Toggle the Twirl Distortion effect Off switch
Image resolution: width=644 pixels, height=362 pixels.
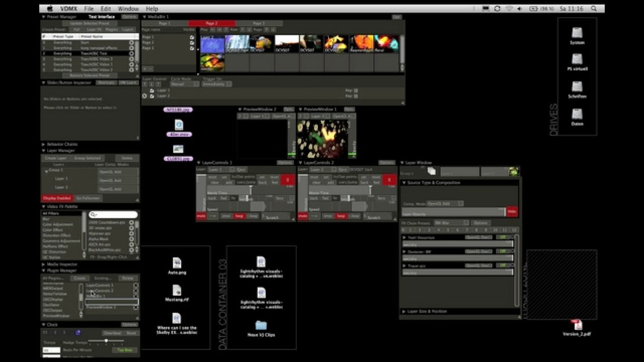(x=503, y=237)
